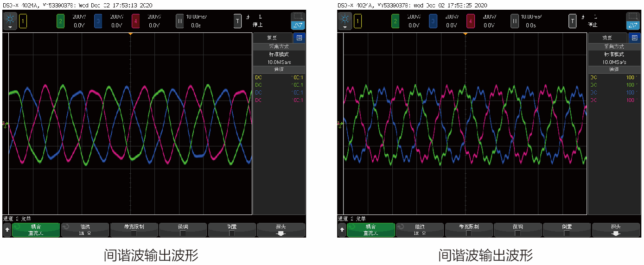The width and height of the screenshot is (644, 265).
Task: Select 摘要 summary tab on left scope
Action: [272, 38]
